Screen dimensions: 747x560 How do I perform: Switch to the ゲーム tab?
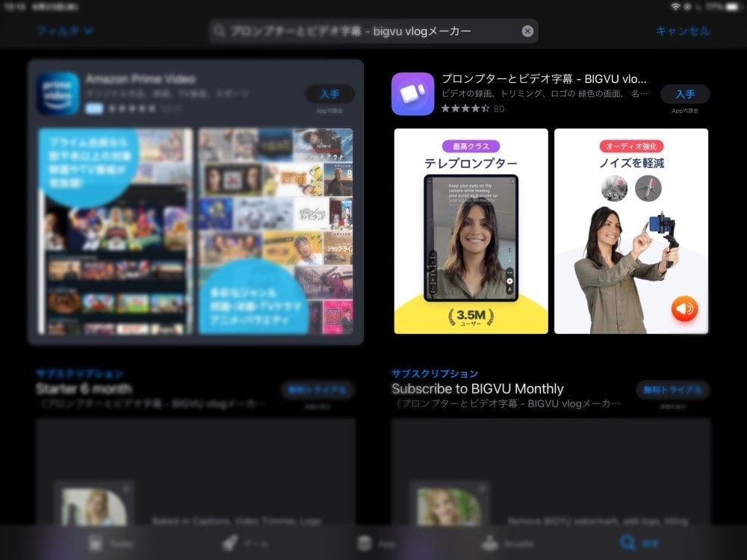click(245, 543)
